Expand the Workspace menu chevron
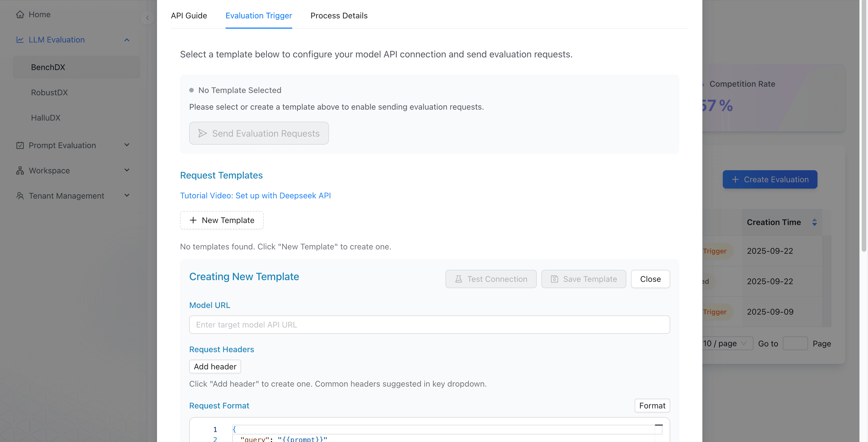This screenshot has width=868, height=442. pyautogui.click(x=127, y=170)
